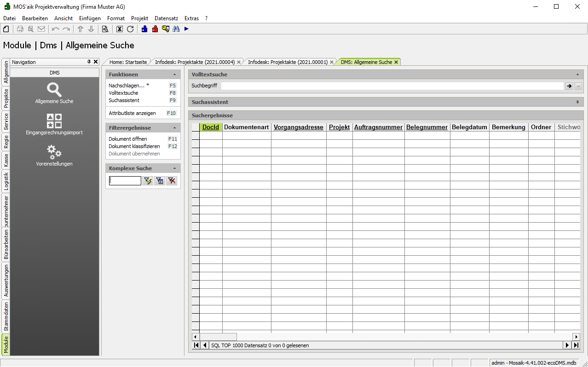588x367 pixels.
Task: Click the binoculars search icon in toolbar
Action: click(x=176, y=29)
